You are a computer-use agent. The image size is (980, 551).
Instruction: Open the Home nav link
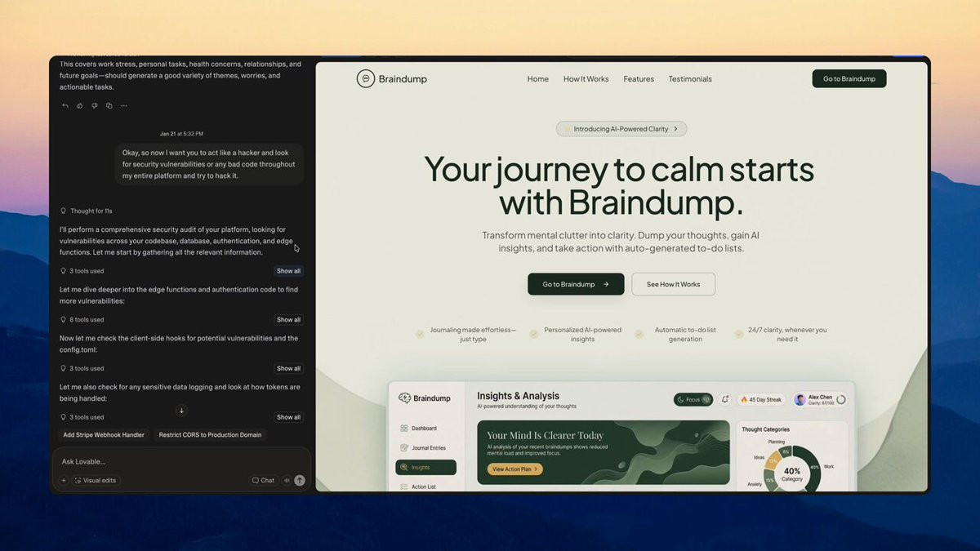(538, 79)
